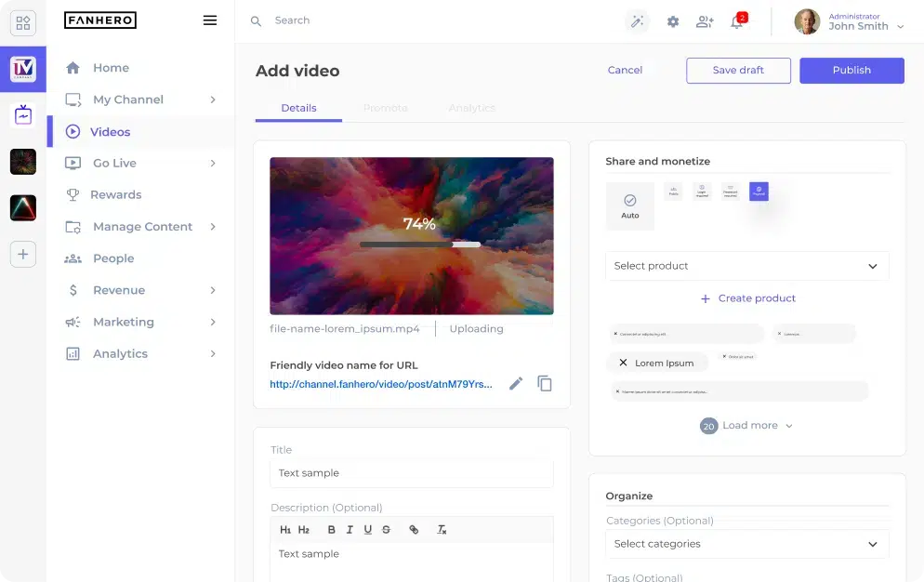The width and height of the screenshot is (924, 582).
Task: Copy the video URL using copy icon
Action: pos(545,383)
